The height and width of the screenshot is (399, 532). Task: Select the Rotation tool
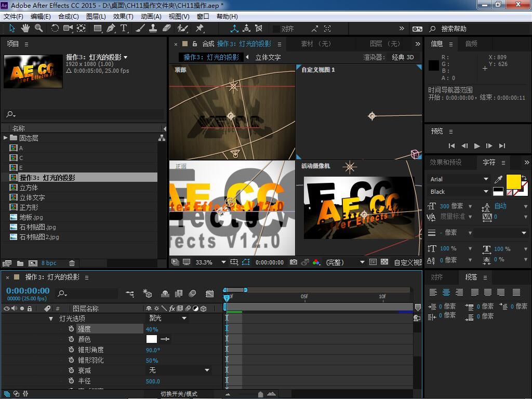click(x=55, y=29)
